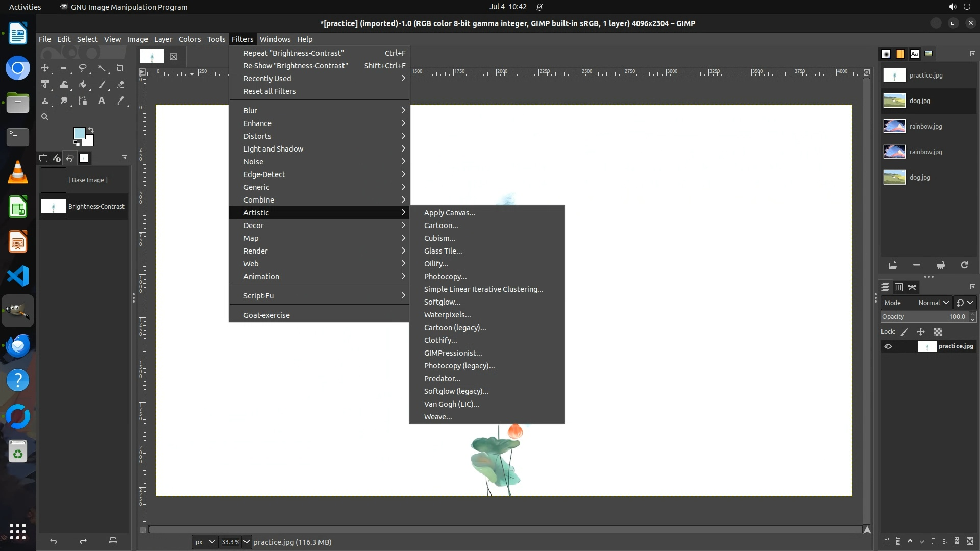Switch to the Paths tab in the layers dock
The width and height of the screenshot is (980, 551).
pos(912,287)
